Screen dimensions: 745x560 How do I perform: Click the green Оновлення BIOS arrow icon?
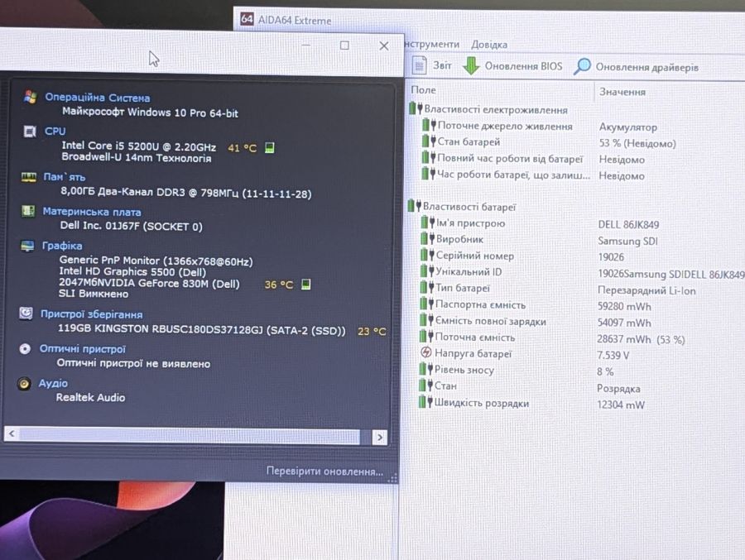(471, 65)
